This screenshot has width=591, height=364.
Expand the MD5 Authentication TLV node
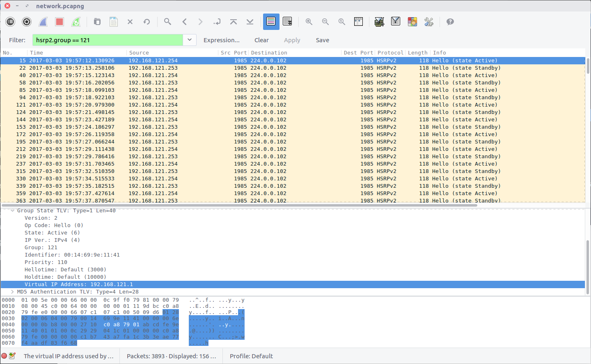click(x=13, y=292)
